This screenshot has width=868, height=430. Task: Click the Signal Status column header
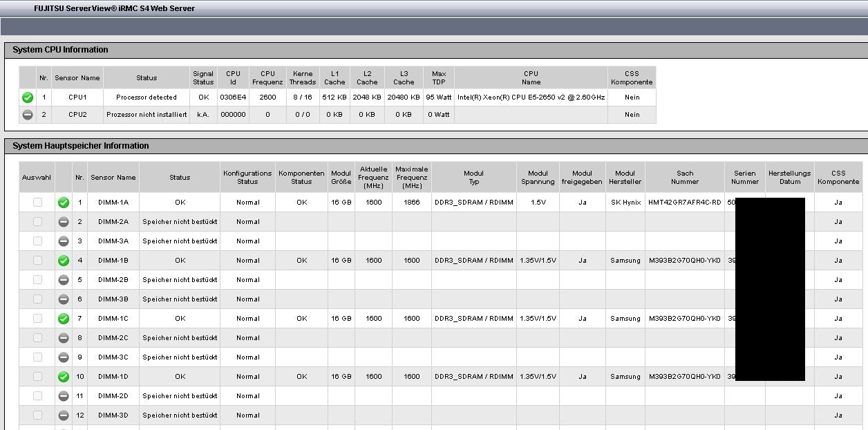click(x=203, y=77)
